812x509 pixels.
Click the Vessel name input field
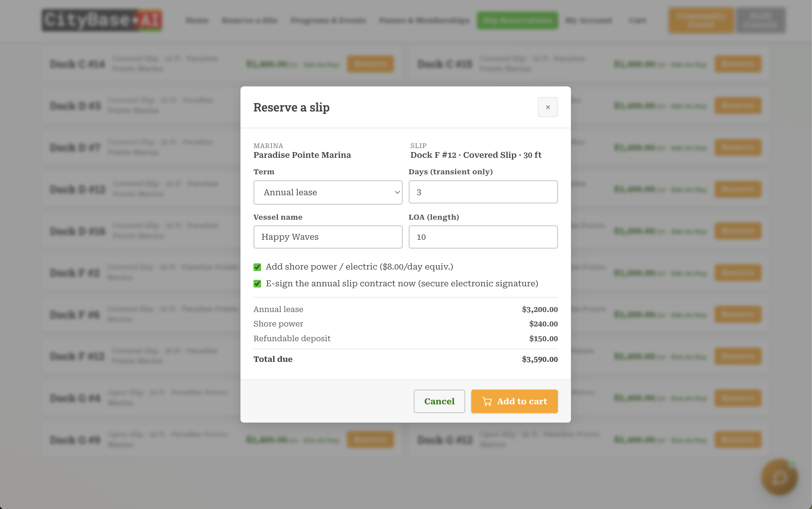pos(328,237)
